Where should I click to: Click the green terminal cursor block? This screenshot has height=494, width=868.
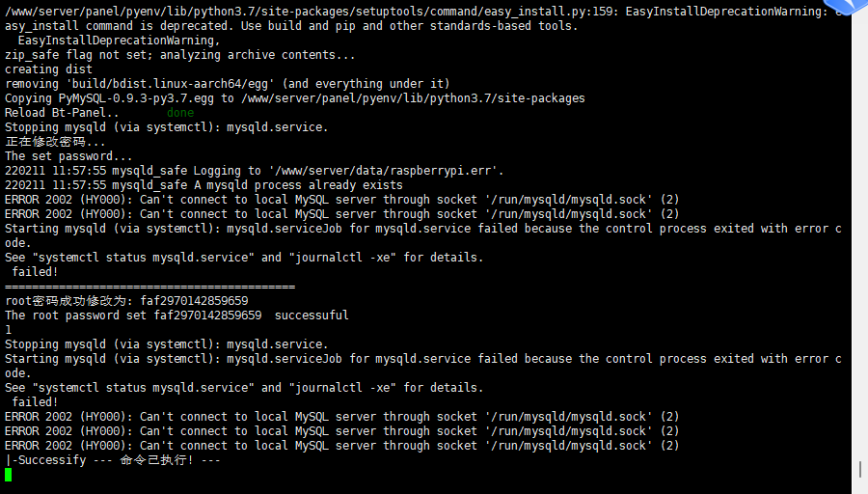9,475
